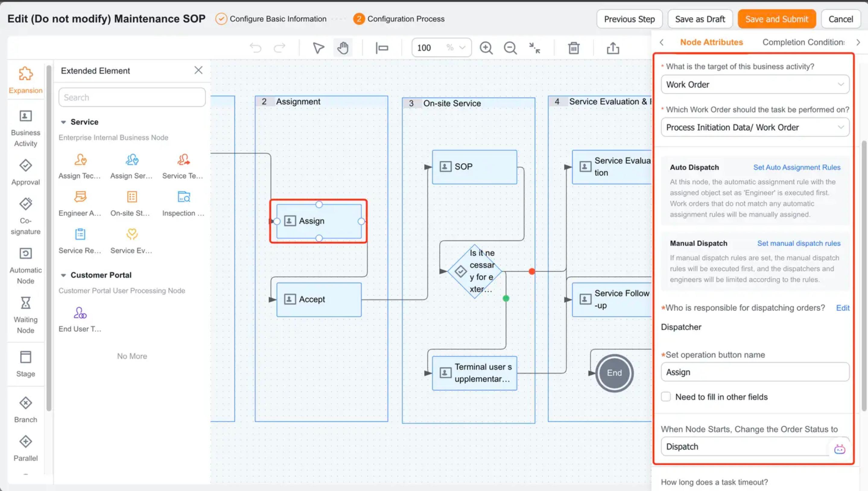Zoom out of the canvas
This screenshot has width=868, height=491.
510,48
